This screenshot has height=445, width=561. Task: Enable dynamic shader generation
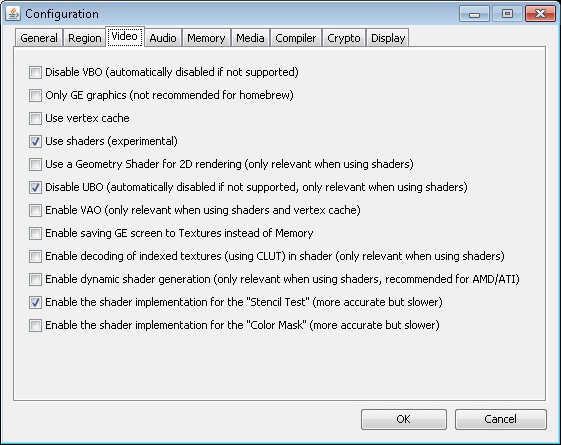click(x=35, y=279)
